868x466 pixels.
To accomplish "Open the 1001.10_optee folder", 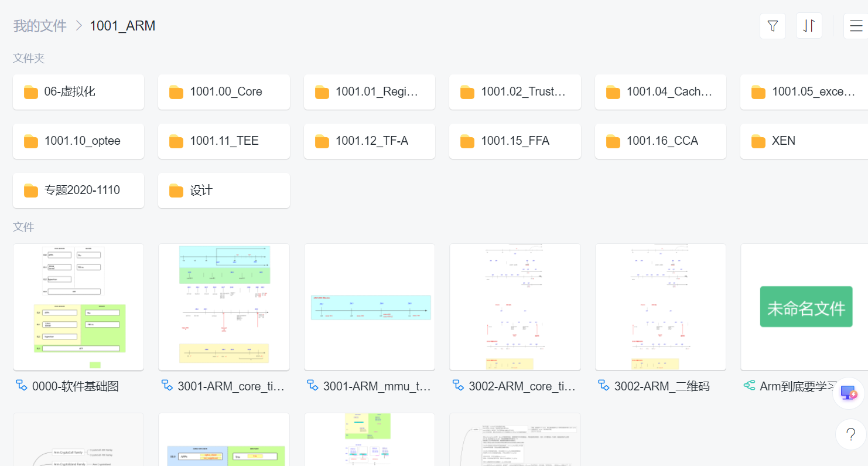I will [78, 141].
